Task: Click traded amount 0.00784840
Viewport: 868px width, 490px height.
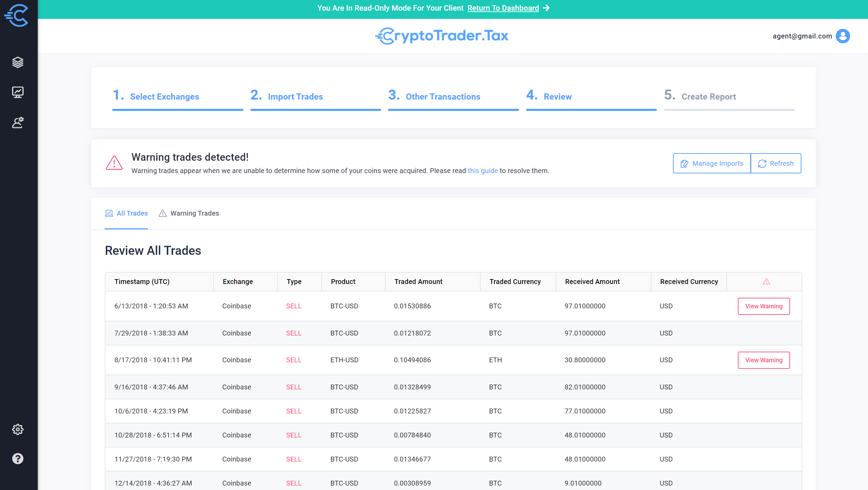Action: (412, 435)
